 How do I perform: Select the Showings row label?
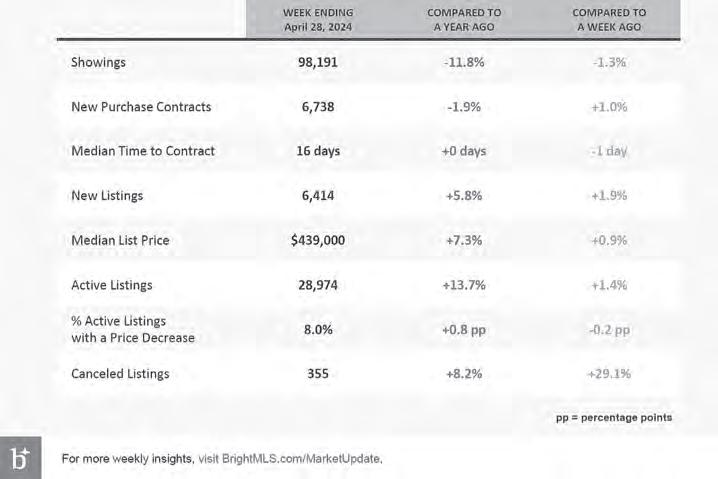click(98, 62)
